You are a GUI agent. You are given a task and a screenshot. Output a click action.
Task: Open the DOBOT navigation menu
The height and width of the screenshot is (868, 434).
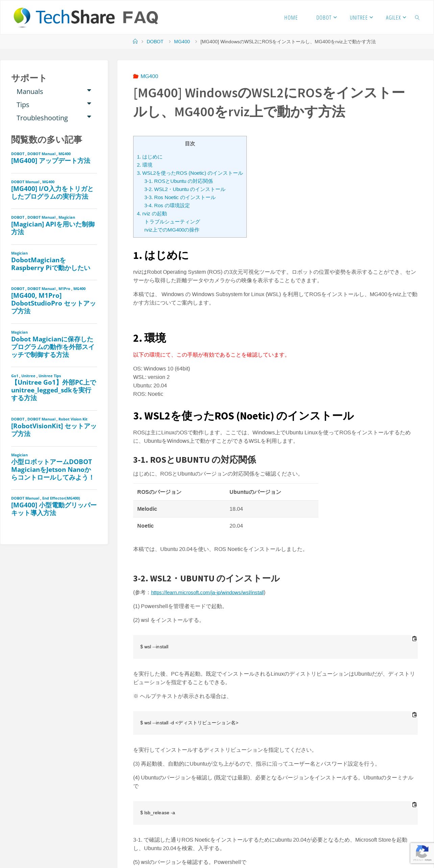324,18
